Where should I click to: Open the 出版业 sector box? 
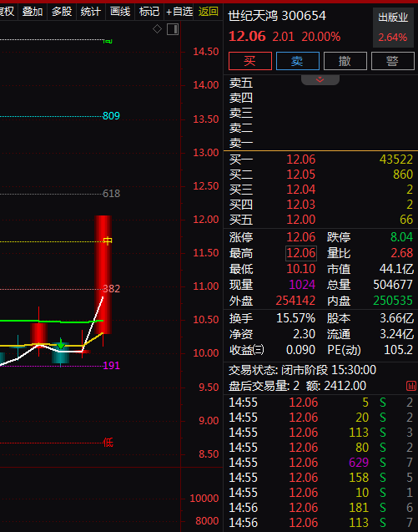[x=393, y=27]
